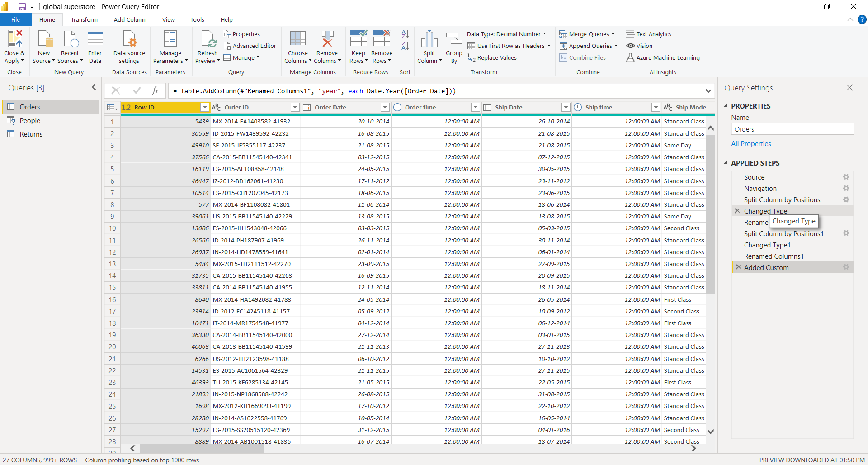Click the horizontal scrollbar thumb under the table

[202, 448]
